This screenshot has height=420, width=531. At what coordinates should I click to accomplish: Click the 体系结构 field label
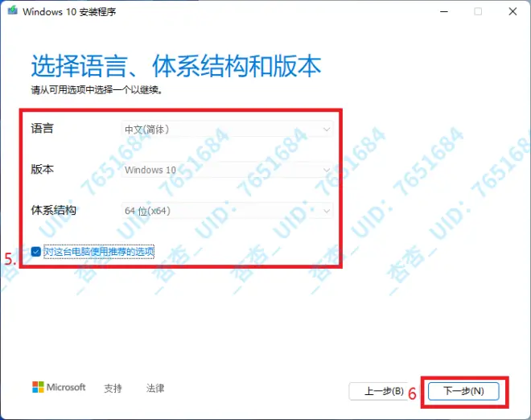tap(54, 210)
